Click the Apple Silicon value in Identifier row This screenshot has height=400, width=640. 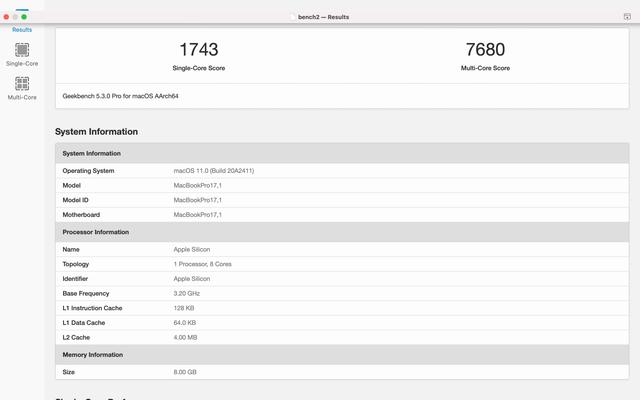[x=192, y=279]
